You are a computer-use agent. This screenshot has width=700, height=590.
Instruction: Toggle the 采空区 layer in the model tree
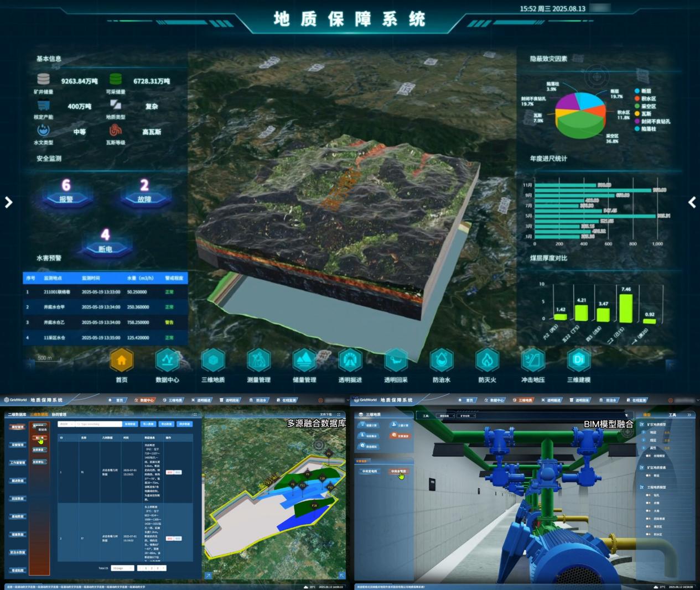(x=649, y=526)
